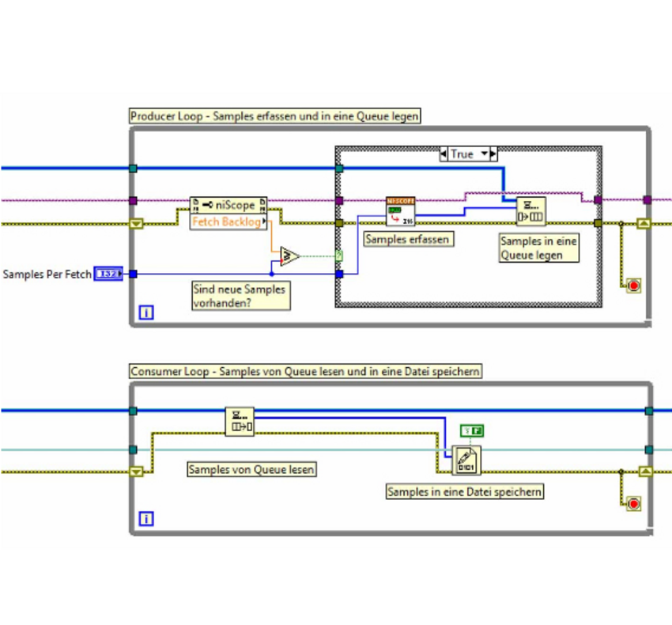The height and width of the screenshot is (625, 672).
Task: Click the Producer Loop iteration terminal
Action: tap(146, 313)
